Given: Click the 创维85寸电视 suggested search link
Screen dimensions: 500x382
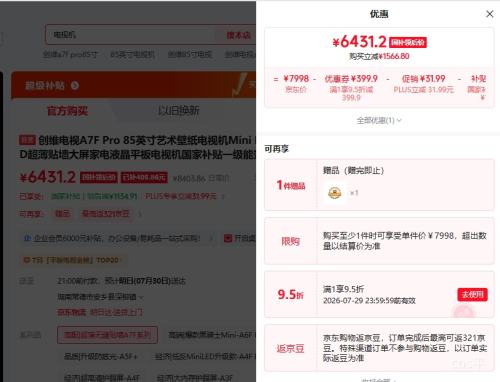Looking at the screenshot, I should click(190, 54).
